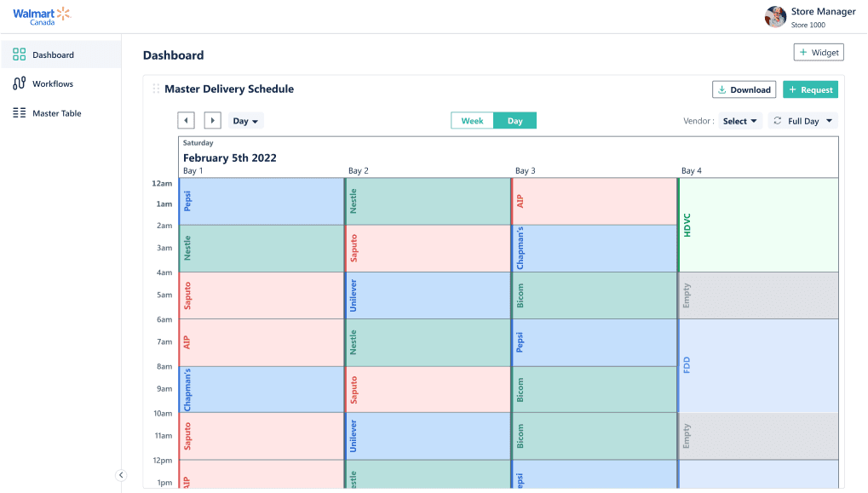Open the Dashboard menu item
Viewport: 868px width, 493px height.
tap(60, 54)
